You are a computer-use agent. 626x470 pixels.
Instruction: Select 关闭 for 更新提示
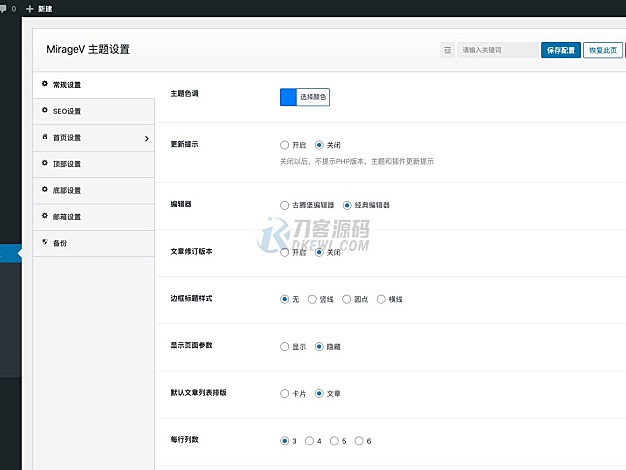point(319,145)
